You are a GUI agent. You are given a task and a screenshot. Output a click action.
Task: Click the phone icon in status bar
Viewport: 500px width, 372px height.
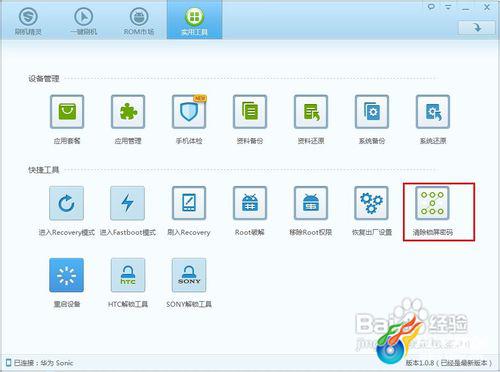[x=8, y=363]
